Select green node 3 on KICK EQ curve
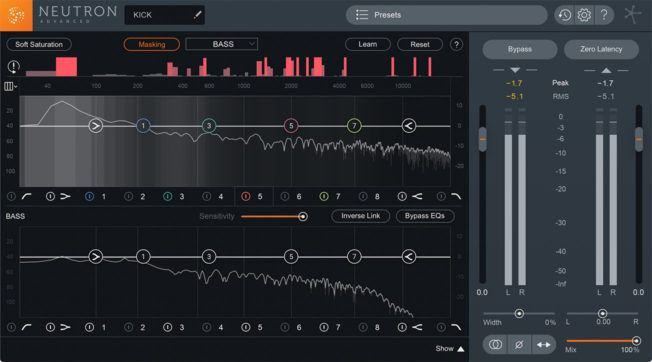The image size is (652, 362). tap(209, 126)
